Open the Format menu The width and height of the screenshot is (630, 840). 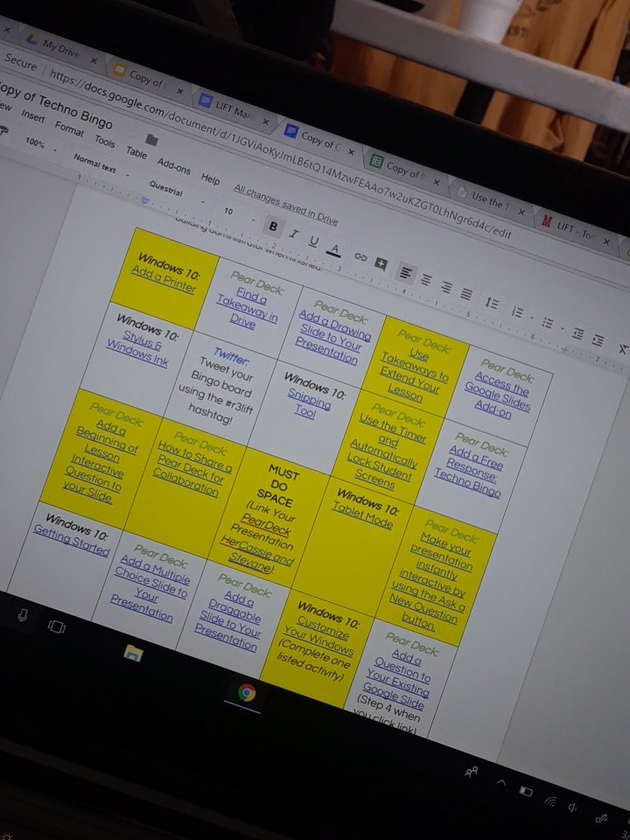click(69, 129)
